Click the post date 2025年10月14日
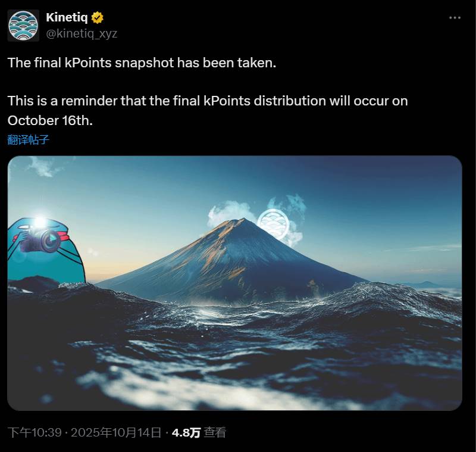 click(x=116, y=433)
